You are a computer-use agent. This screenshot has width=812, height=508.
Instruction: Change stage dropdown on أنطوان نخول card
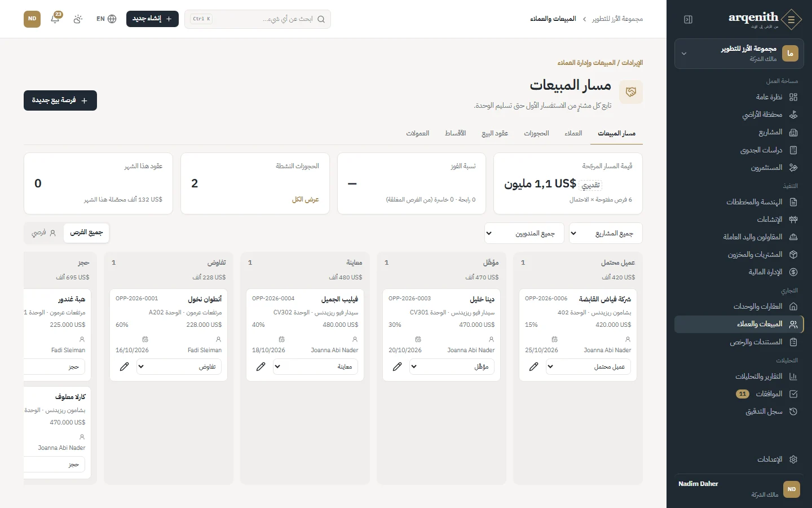[179, 366]
